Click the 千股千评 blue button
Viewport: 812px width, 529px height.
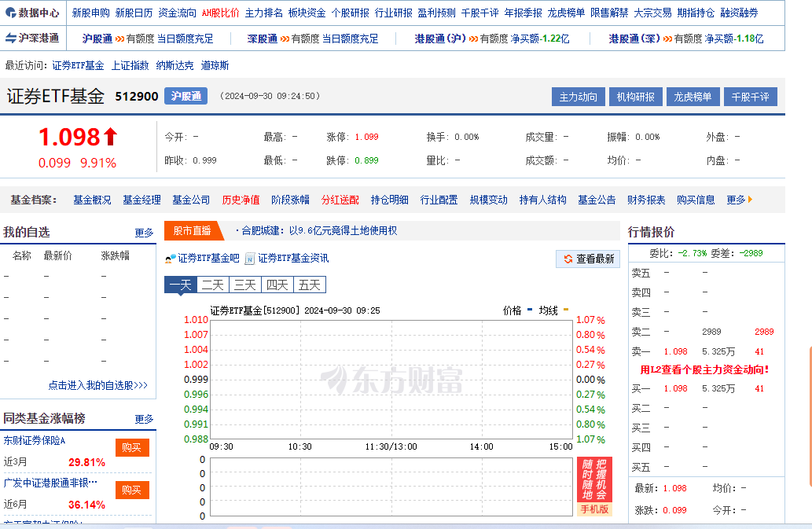tap(751, 97)
